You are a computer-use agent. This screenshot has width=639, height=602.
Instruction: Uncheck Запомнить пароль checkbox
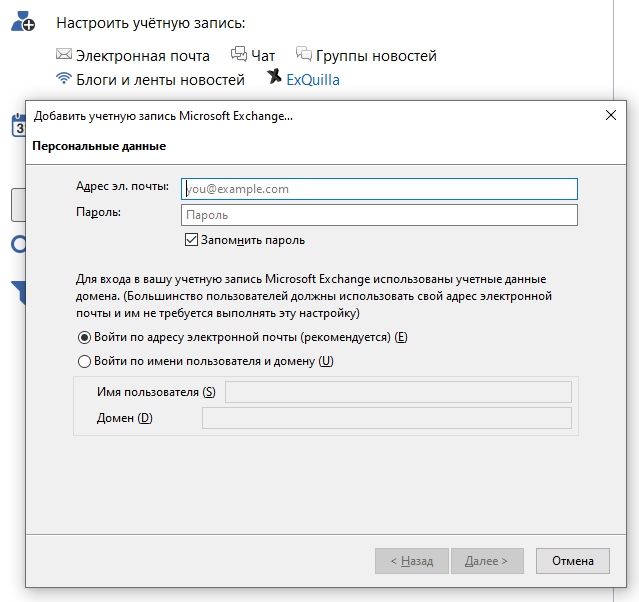pos(191,240)
